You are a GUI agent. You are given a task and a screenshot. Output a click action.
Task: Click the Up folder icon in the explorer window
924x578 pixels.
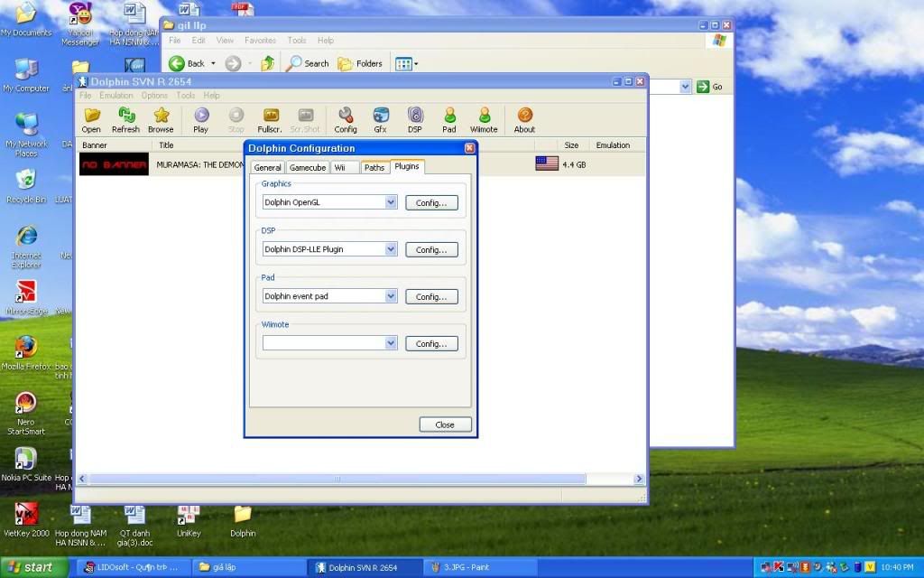(x=267, y=63)
